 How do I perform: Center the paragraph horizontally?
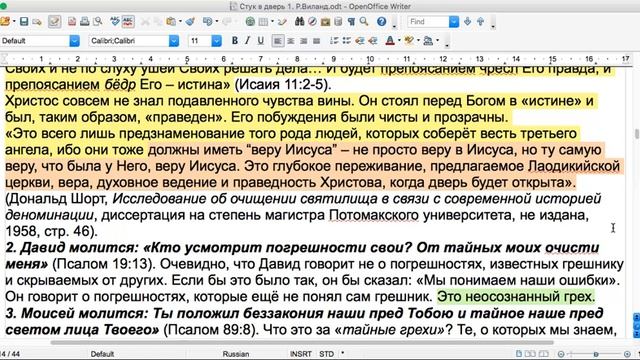click(x=291, y=41)
